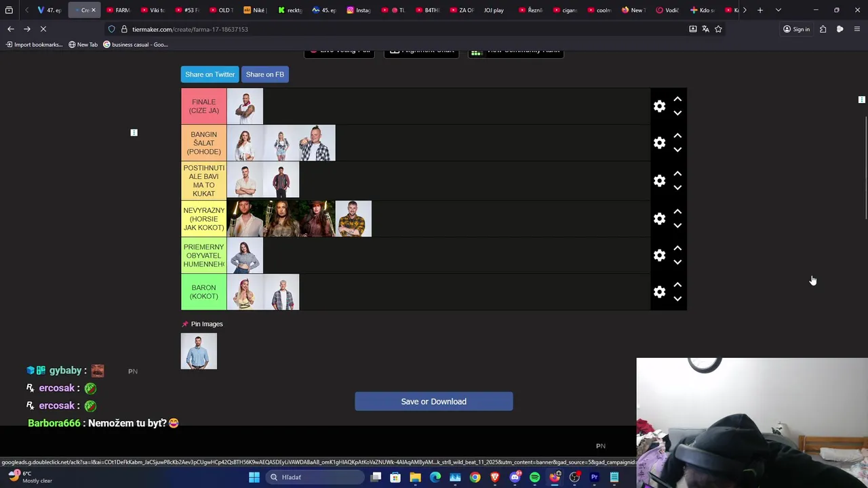This screenshot has height=488, width=868.
Task: Go back in browser history
Action: click(10, 29)
